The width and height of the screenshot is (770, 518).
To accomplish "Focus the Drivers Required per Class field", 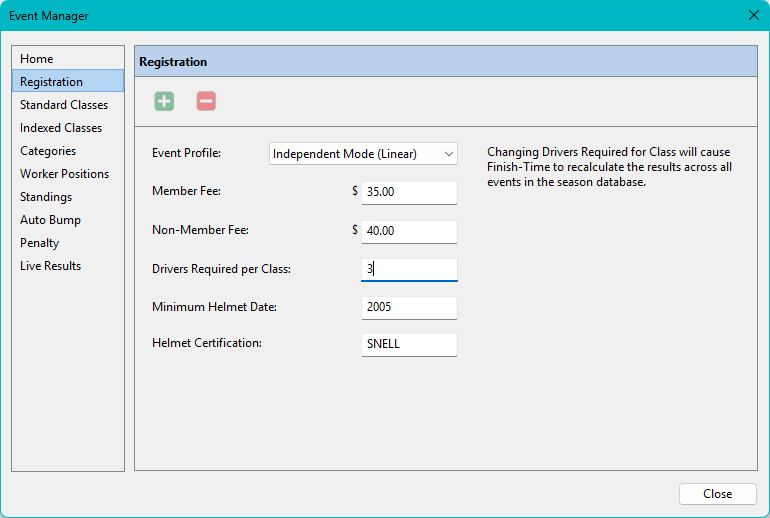I will (x=409, y=269).
